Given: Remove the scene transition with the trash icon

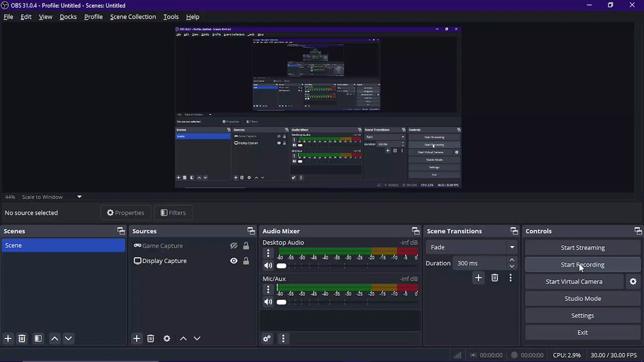Looking at the screenshot, I should [x=495, y=278].
